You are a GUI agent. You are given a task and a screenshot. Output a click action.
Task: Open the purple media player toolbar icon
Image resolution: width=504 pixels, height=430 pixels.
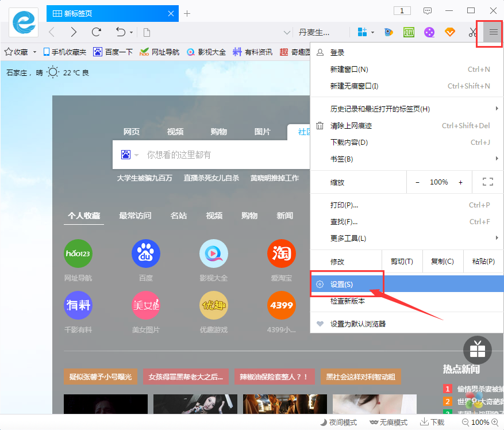click(x=429, y=33)
